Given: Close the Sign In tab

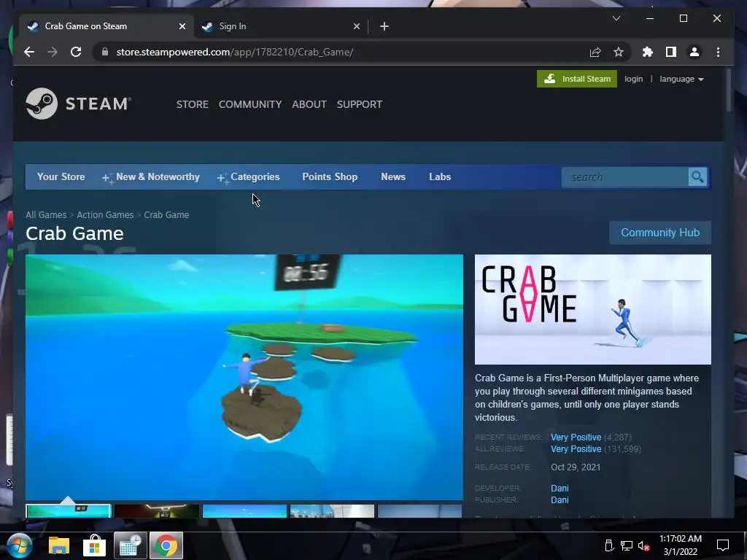Looking at the screenshot, I should (x=356, y=27).
